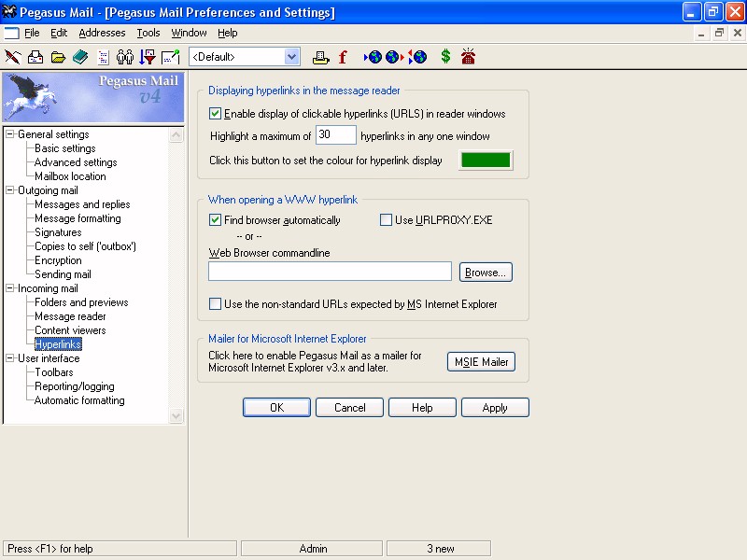Open the Tools menu
This screenshot has height=560, width=747.
click(148, 33)
